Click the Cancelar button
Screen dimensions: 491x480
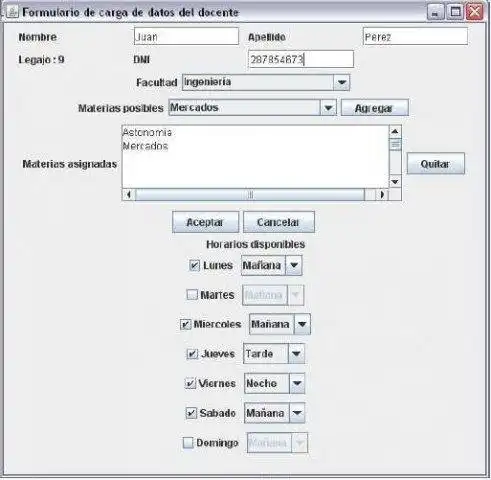tap(279, 222)
